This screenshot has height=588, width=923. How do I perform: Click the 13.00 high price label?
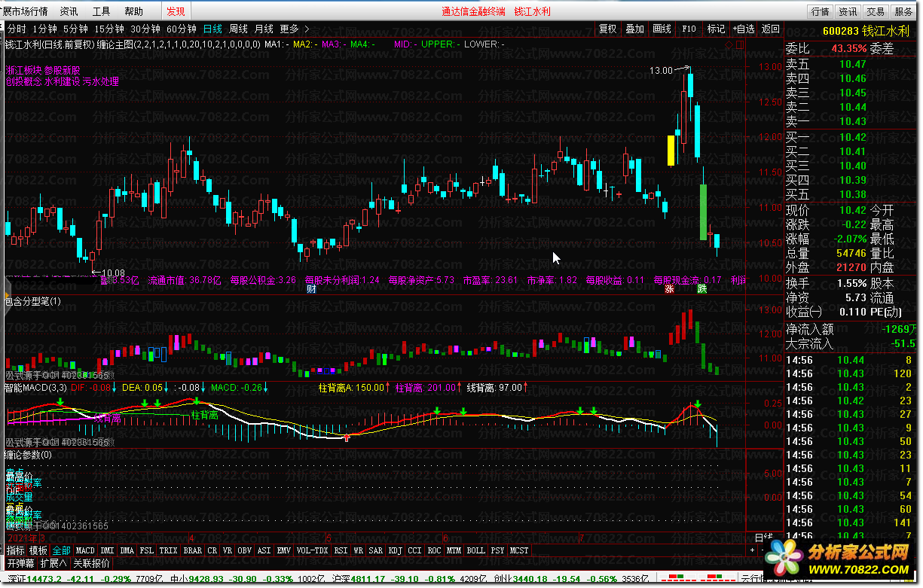[x=661, y=70]
